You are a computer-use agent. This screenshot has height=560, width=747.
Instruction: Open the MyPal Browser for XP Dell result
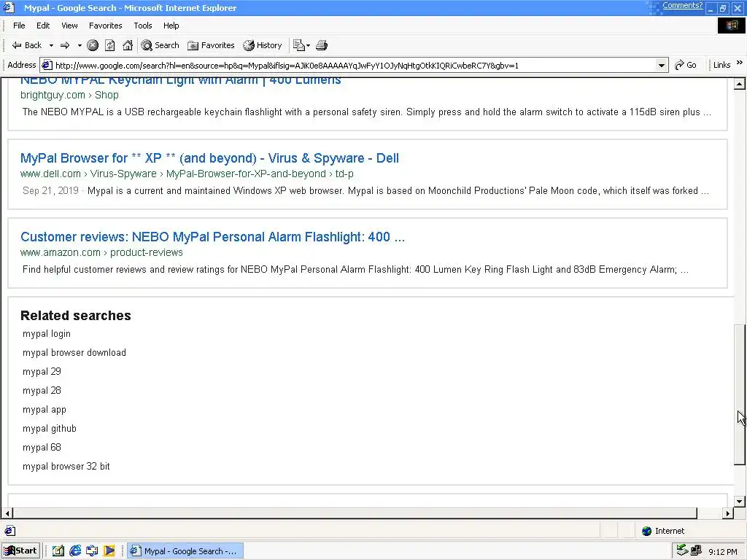[x=209, y=158]
